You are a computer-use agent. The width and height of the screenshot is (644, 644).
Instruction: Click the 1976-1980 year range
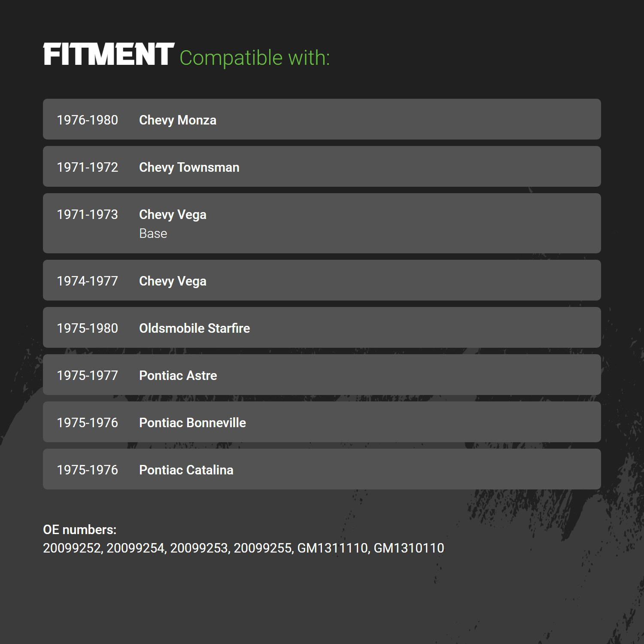88,120
